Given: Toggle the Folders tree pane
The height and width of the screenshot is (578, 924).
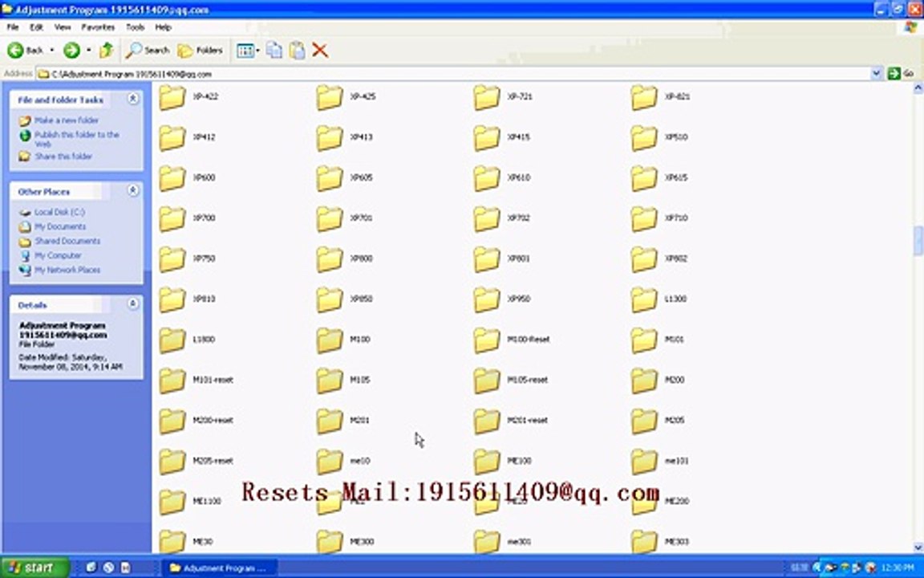Looking at the screenshot, I should 201,51.
